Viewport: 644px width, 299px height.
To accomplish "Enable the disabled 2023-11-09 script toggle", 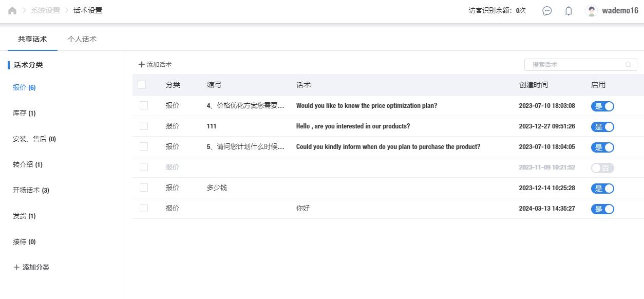I will pos(602,168).
